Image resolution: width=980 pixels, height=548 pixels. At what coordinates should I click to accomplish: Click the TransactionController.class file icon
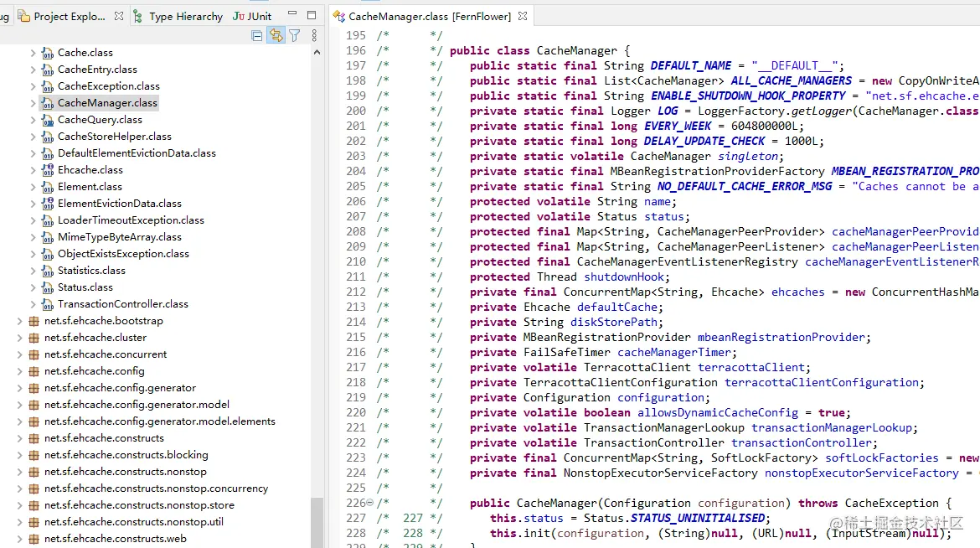pyautogui.click(x=48, y=305)
